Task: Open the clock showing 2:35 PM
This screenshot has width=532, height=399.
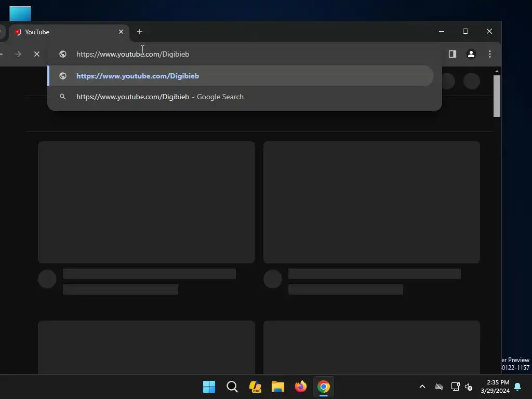Action: 495,387
